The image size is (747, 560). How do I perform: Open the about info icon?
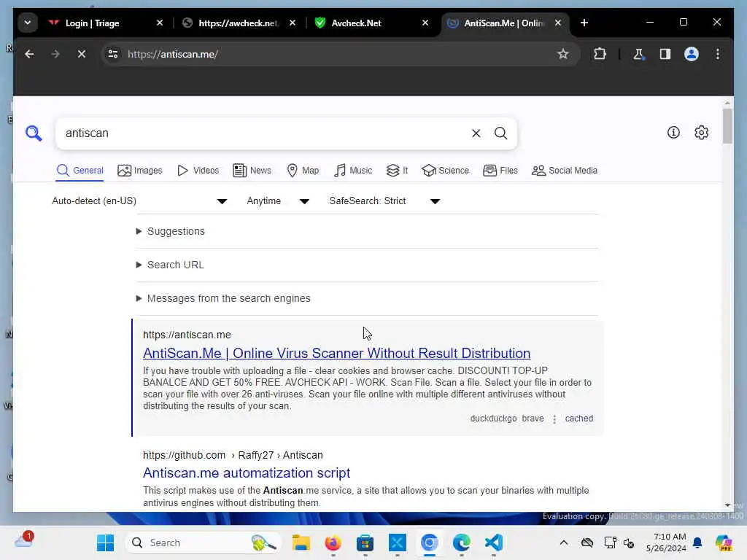[x=673, y=133]
